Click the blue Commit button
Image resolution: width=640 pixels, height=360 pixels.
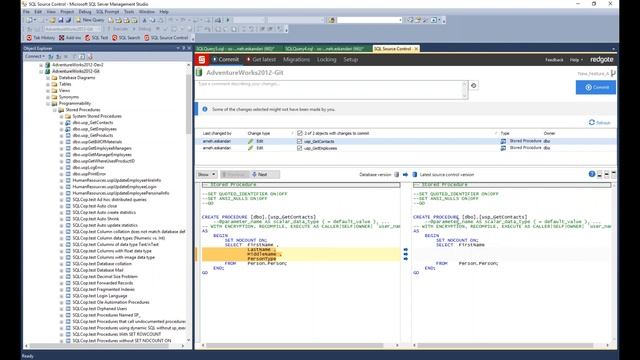pyautogui.click(x=596, y=87)
